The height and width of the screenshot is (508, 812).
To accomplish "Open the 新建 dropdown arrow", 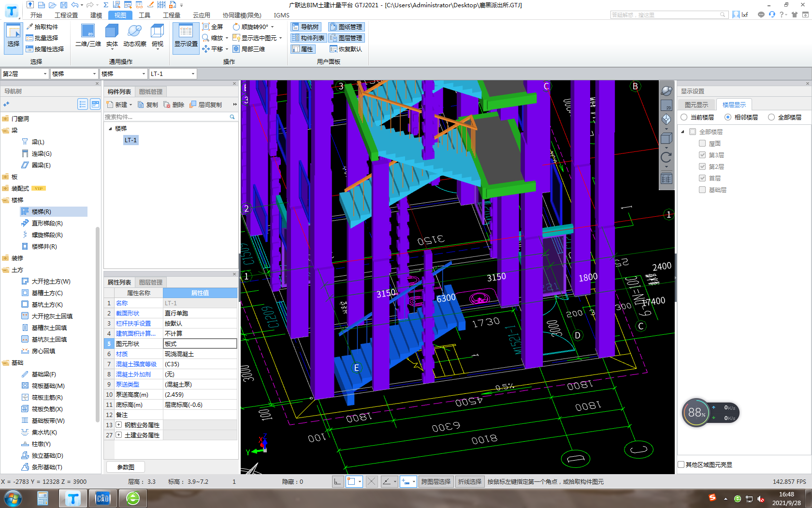I will pos(130,105).
